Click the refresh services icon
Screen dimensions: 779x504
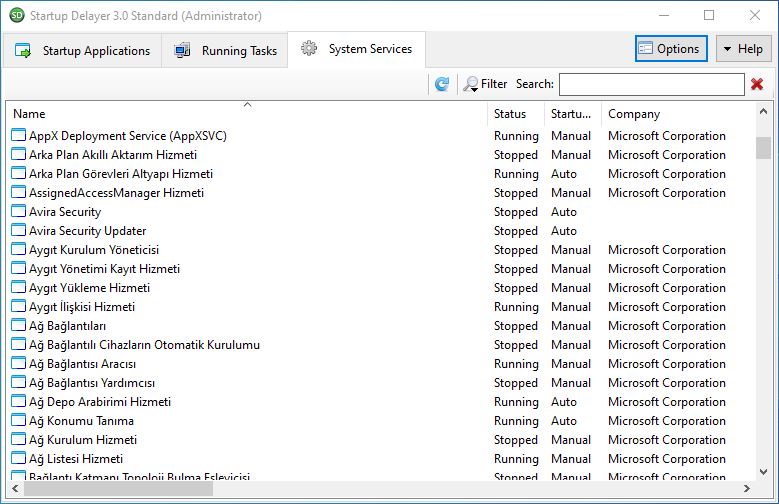click(442, 84)
